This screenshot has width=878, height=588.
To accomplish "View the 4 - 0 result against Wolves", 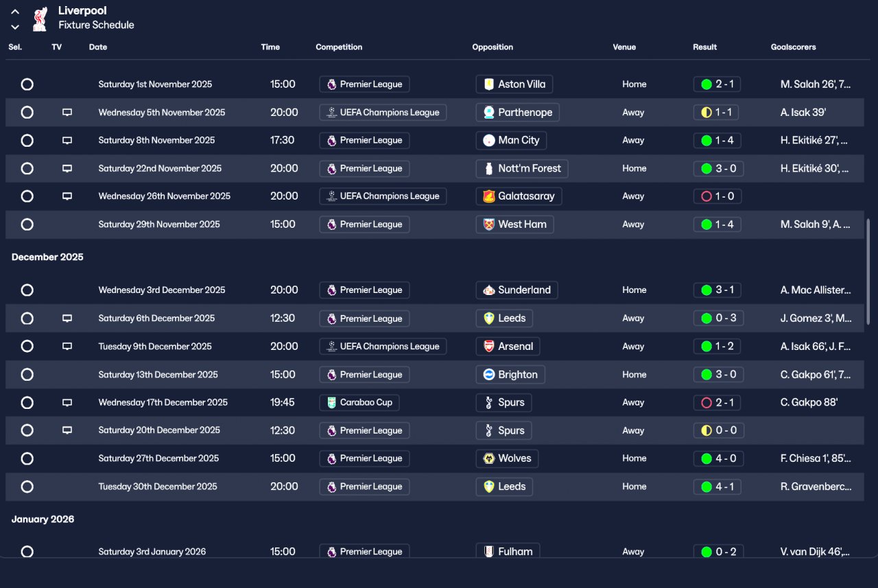I will [718, 458].
